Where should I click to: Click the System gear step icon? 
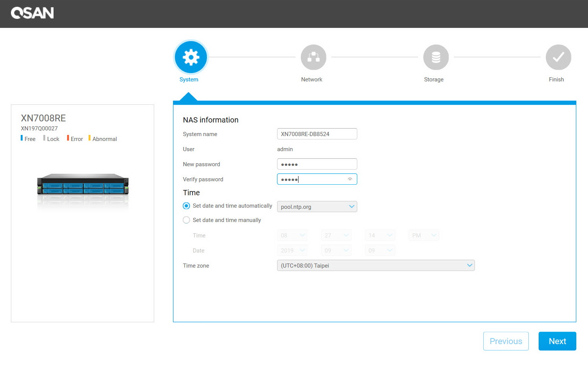191,57
